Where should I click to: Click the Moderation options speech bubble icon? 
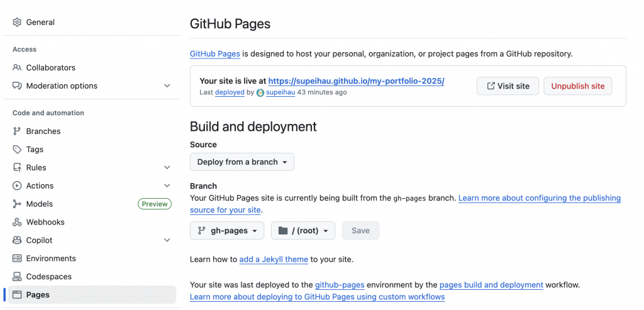pos(17,86)
